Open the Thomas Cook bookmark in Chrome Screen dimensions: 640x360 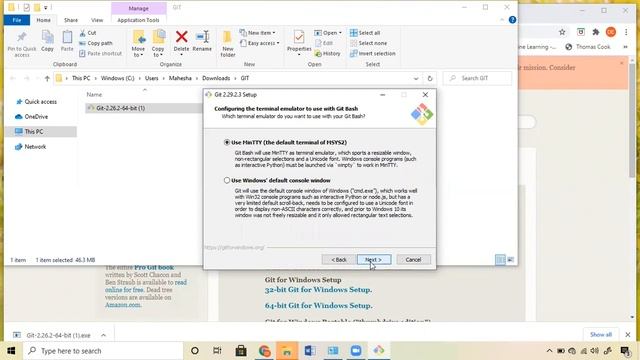(588, 47)
